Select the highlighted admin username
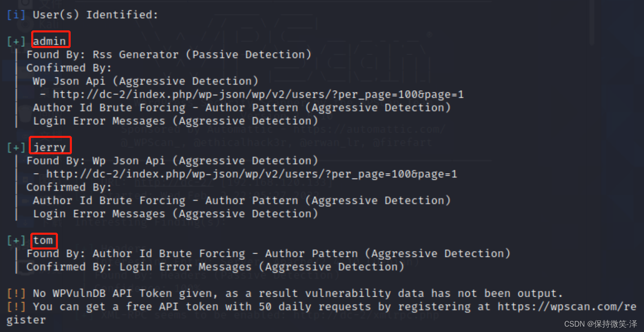This screenshot has width=644, height=332. click(50, 41)
